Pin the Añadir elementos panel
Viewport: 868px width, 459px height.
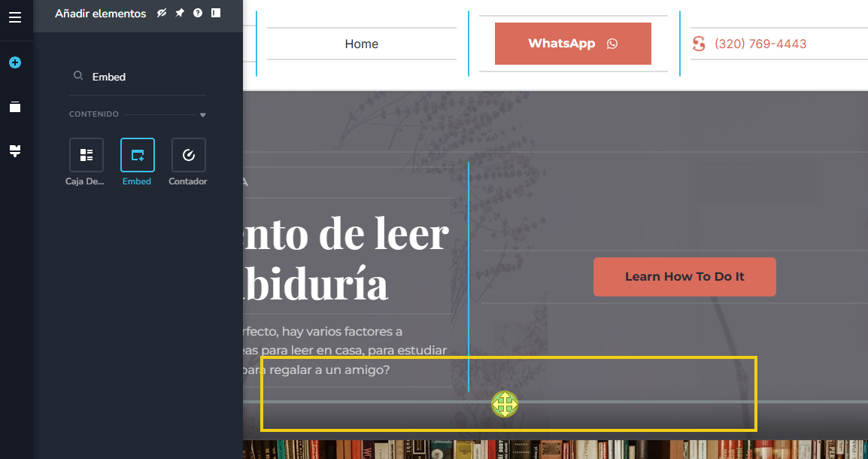[179, 13]
